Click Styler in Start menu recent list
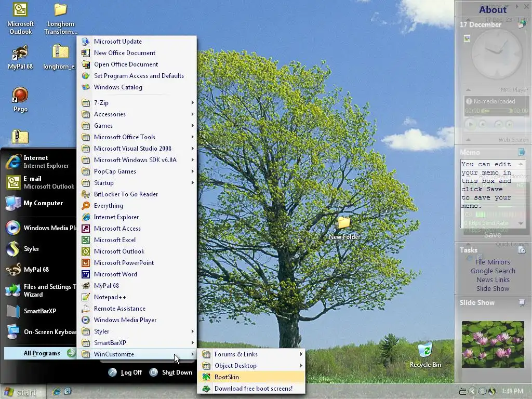 (39, 249)
